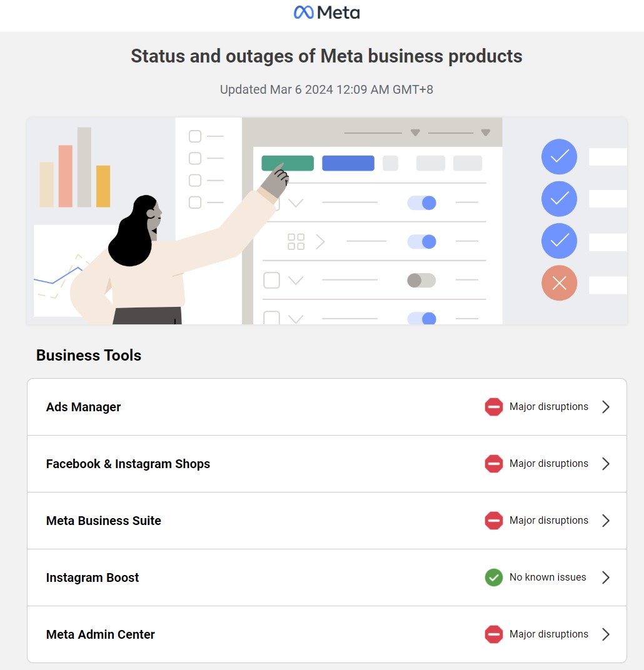Toggle the first blue switch in the illustration
This screenshot has height=670, width=644.
tap(421, 202)
